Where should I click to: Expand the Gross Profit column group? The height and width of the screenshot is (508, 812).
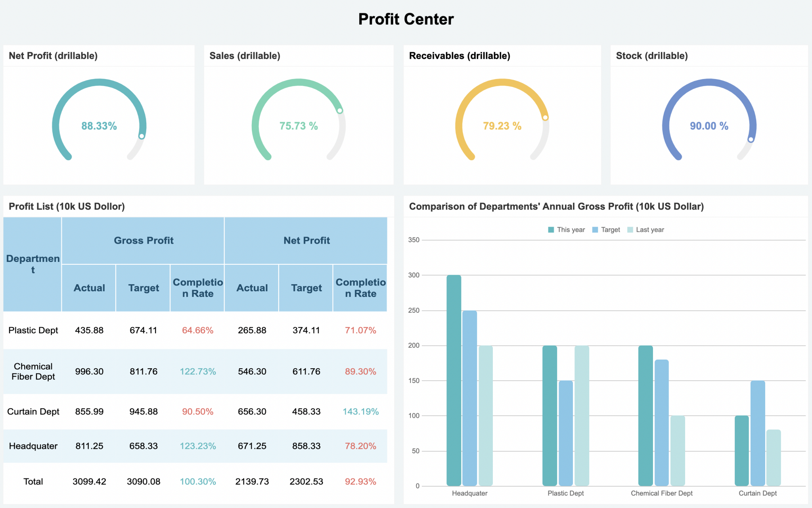pos(144,240)
